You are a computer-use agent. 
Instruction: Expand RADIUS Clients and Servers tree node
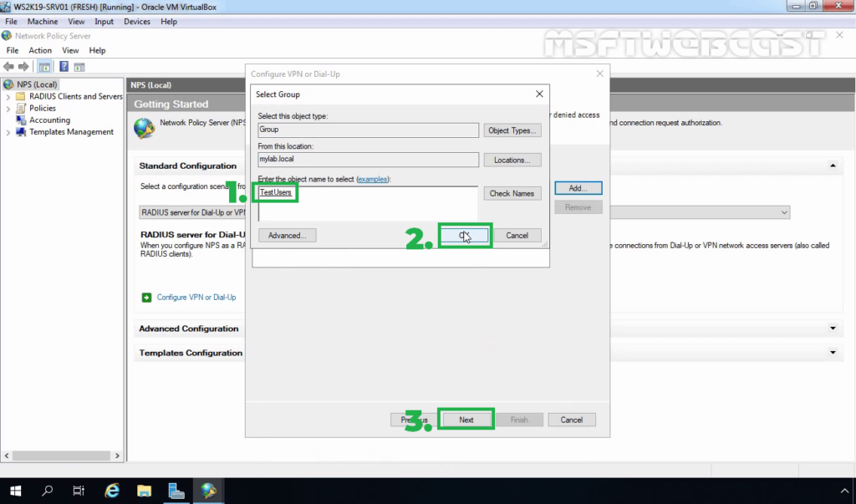tap(8, 97)
